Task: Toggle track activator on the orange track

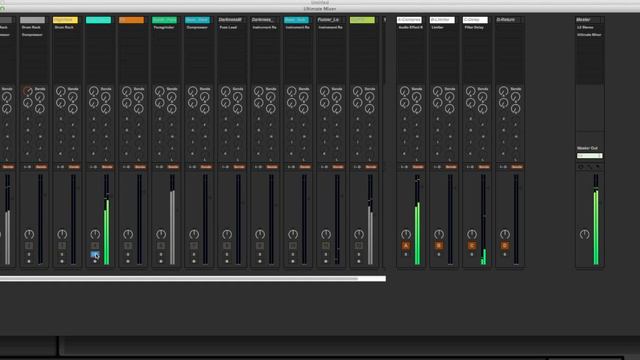Action: (x=128, y=246)
